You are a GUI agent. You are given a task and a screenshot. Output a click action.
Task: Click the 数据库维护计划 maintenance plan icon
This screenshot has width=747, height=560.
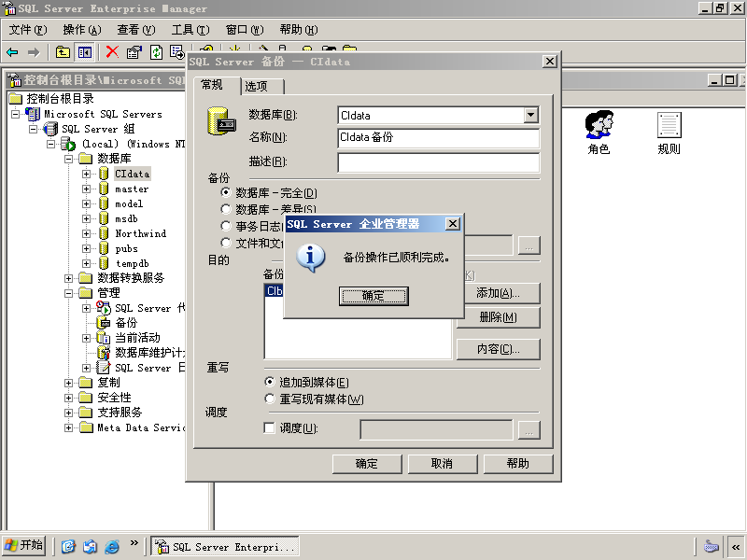click(x=104, y=353)
